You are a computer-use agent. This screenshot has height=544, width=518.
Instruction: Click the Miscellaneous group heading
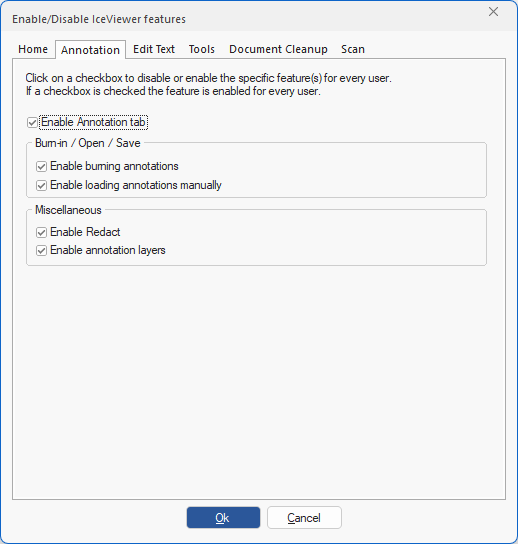click(68, 210)
